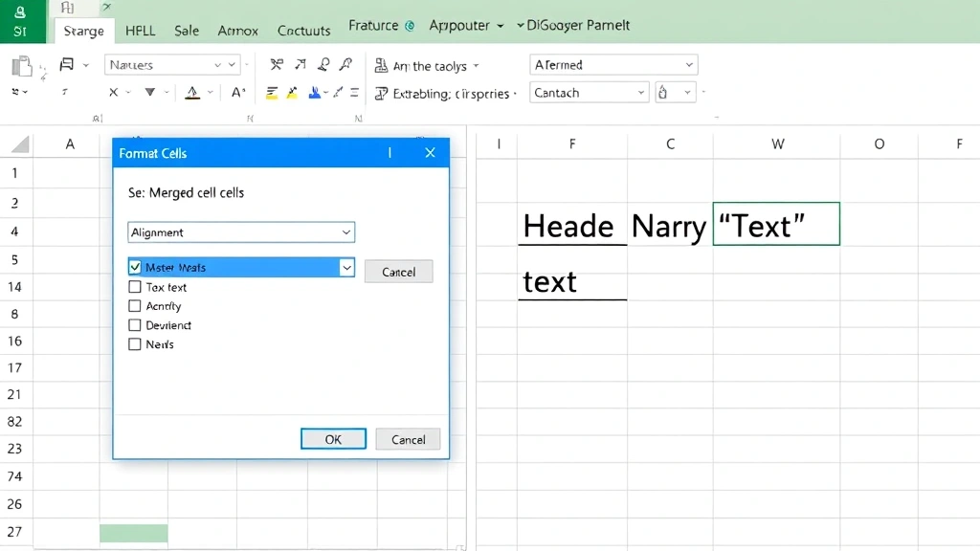Click the font color icon with red underline

(x=190, y=91)
